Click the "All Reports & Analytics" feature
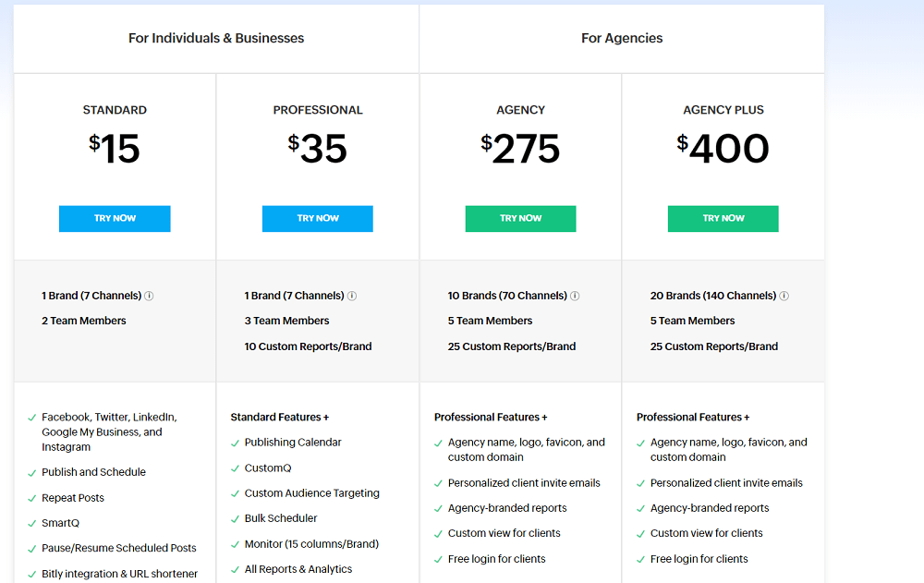Image resolution: width=924 pixels, height=583 pixels. (x=298, y=569)
